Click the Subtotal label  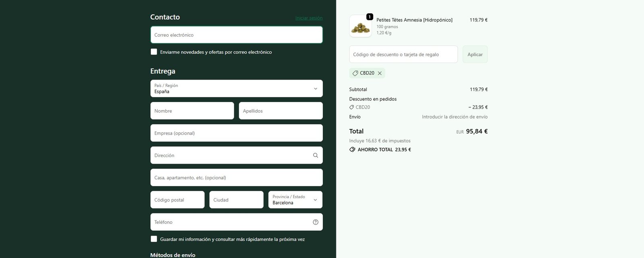point(358,90)
